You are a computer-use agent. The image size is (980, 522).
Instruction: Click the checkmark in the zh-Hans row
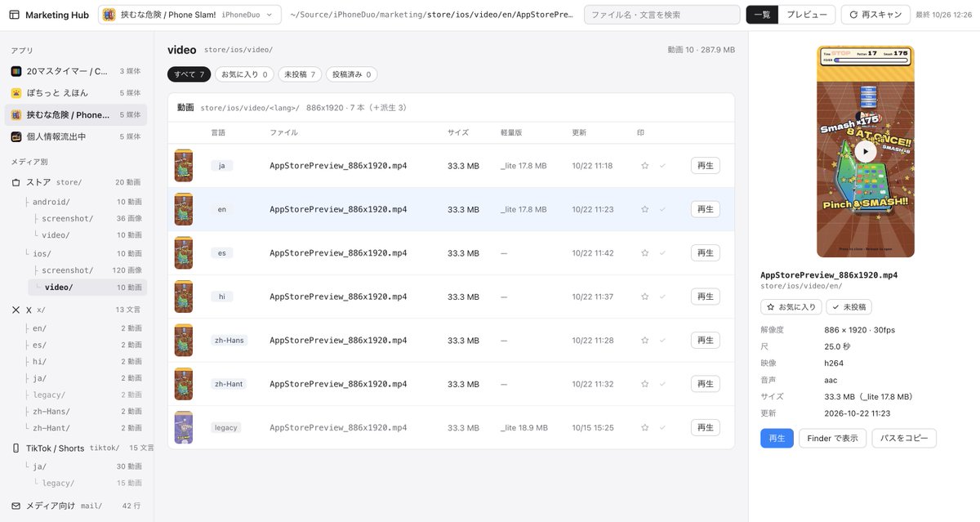point(662,341)
